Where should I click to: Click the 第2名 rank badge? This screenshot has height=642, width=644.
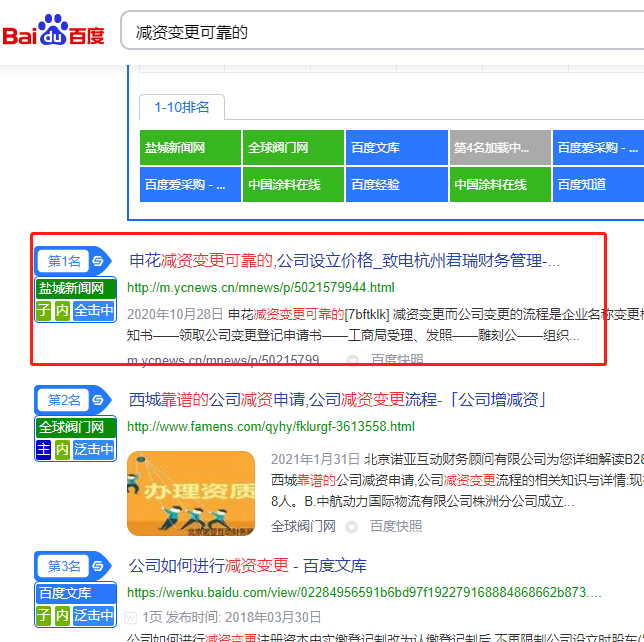click(x=64, y=400)
